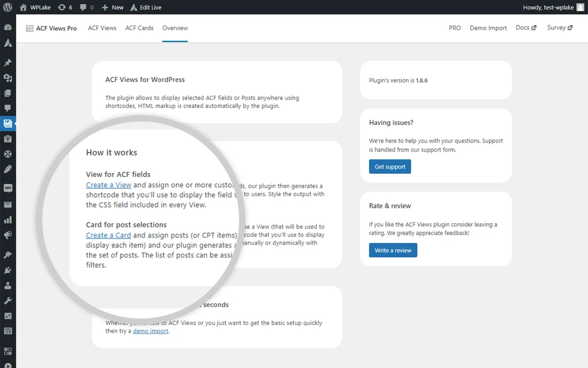Click the demo import link

[151, 331]
